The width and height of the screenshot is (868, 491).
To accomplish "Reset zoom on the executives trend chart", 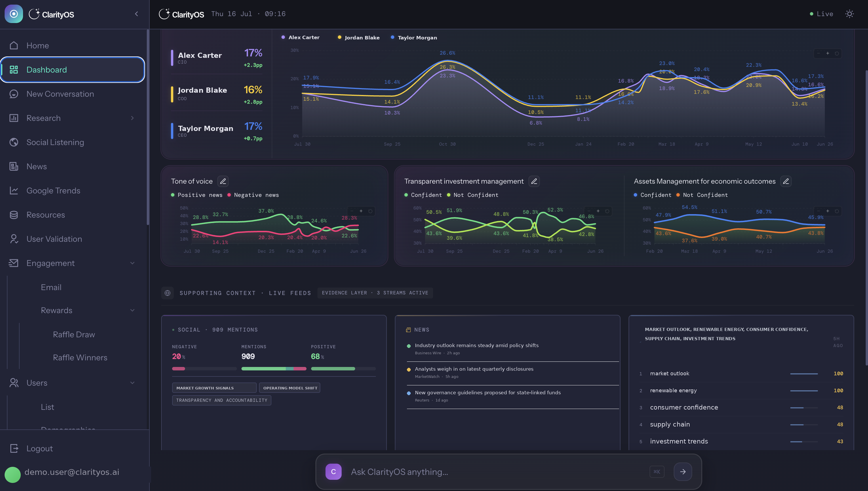I will (x=837, y=53).
